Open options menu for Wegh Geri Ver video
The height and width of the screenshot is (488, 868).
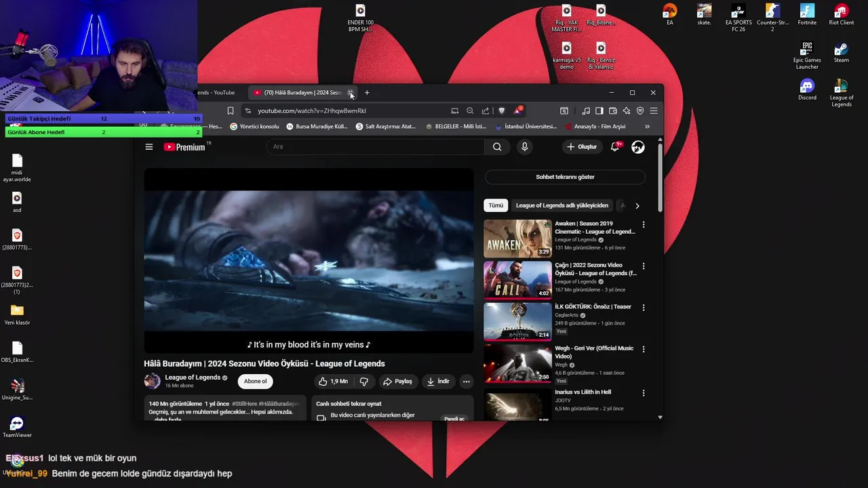point(644,349)
